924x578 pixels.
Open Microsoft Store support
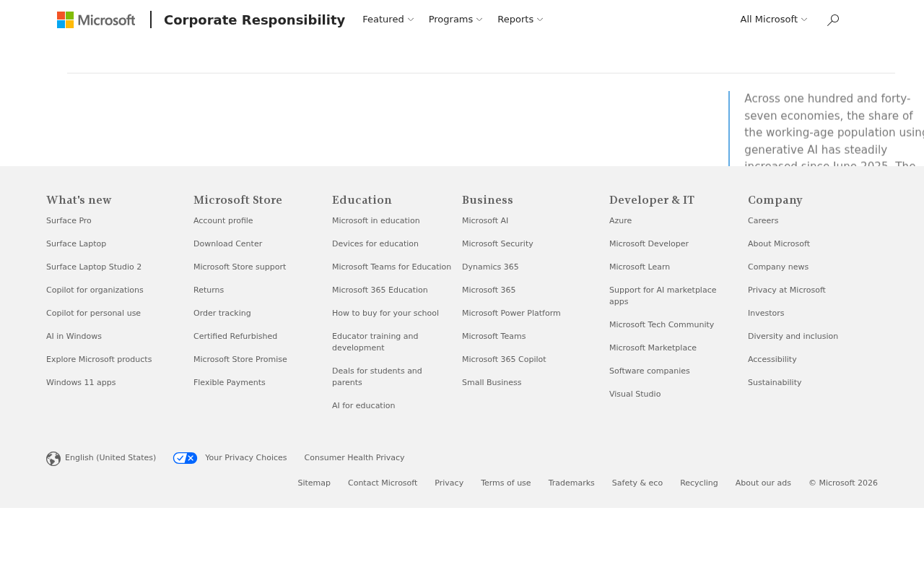coord(240,267)
